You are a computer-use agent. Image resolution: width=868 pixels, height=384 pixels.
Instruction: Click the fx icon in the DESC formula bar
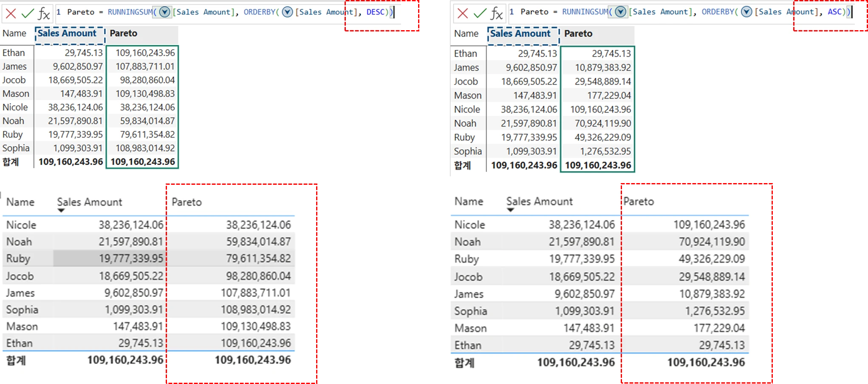[x=44, y=14]
